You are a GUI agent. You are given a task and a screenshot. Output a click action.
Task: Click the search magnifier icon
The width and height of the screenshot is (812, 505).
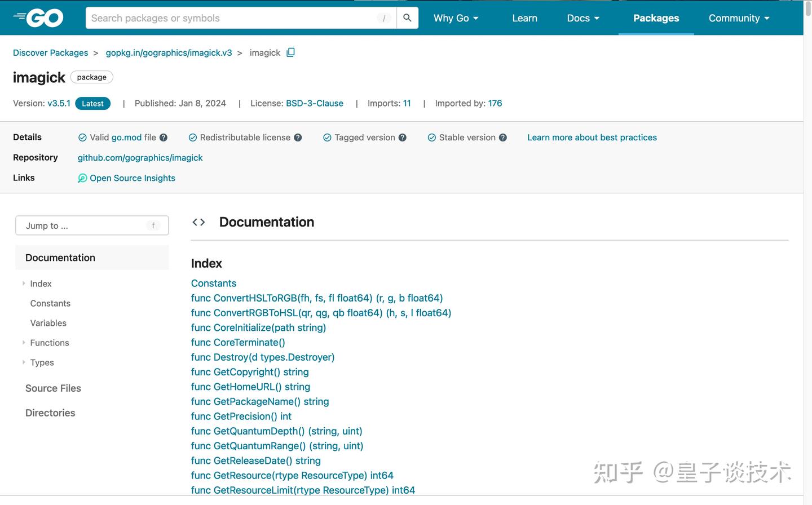click(407, 17)
